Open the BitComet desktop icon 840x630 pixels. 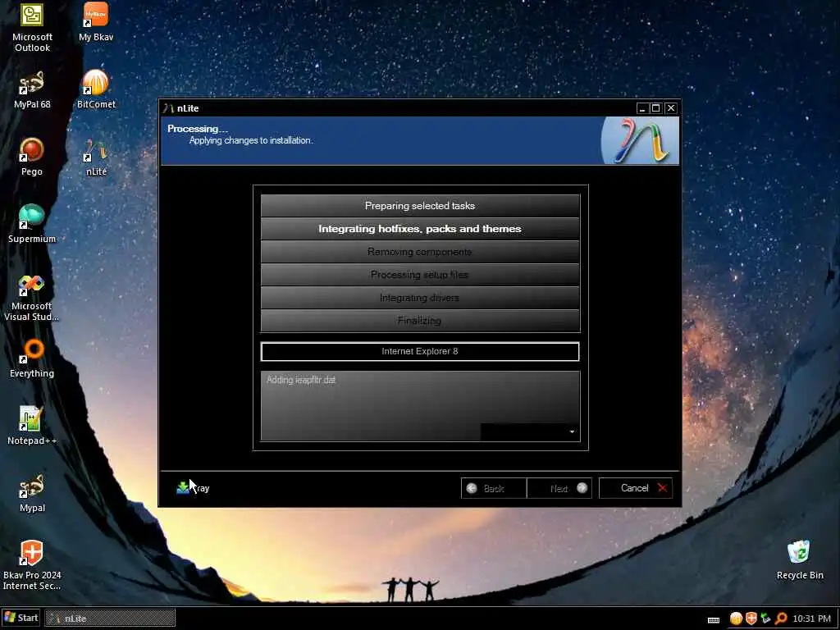[x=96, y=89]
